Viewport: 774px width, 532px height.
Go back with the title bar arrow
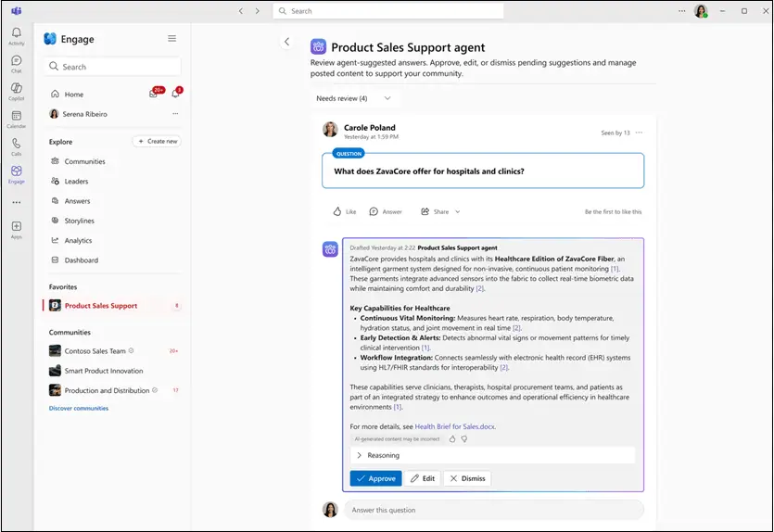pyautogui.click(x=241, y=11)
